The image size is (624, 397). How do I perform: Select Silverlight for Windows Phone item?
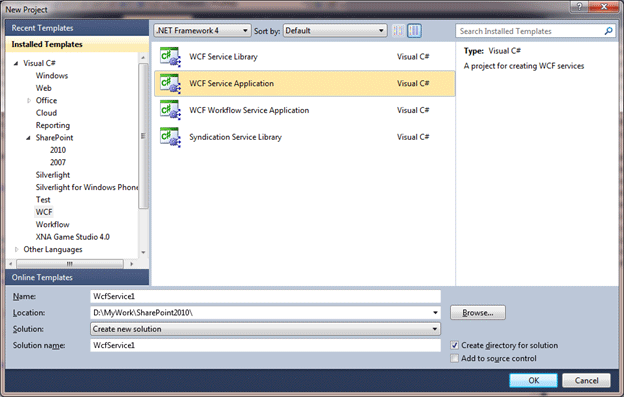86,187
